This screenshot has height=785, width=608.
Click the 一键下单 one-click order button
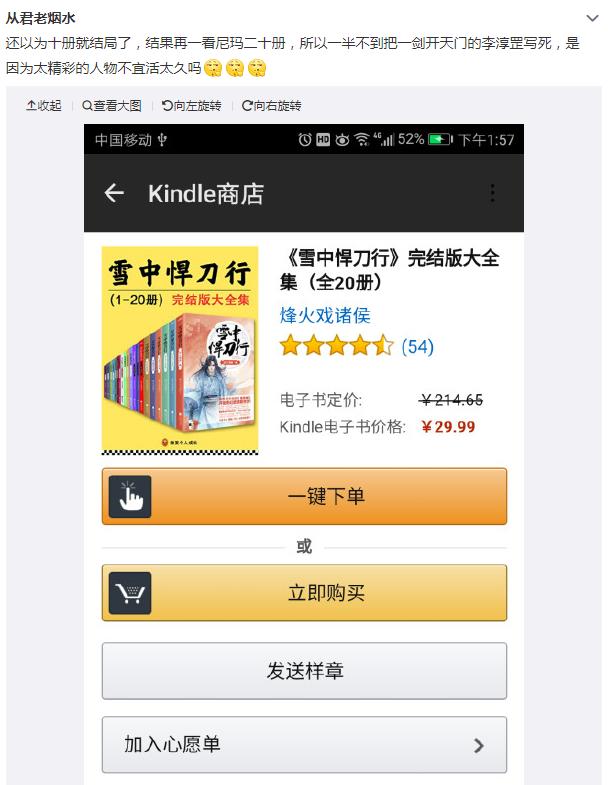click(305, 496)
